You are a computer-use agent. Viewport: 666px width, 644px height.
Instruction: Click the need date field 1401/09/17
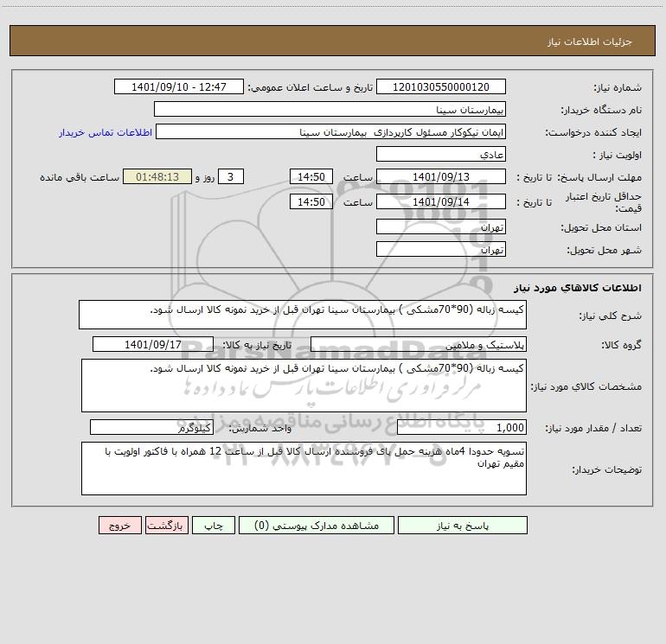tap(153, 344)
